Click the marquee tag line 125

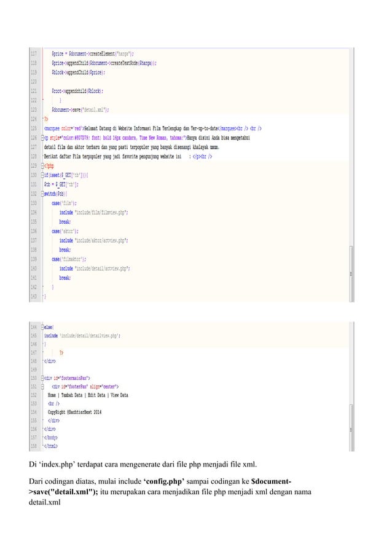153,128
